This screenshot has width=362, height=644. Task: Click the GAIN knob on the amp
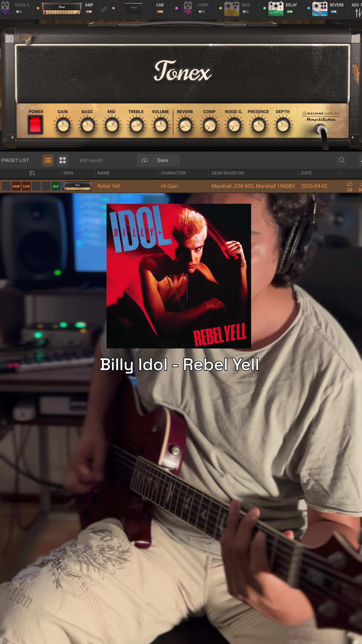tap(63, 125)
